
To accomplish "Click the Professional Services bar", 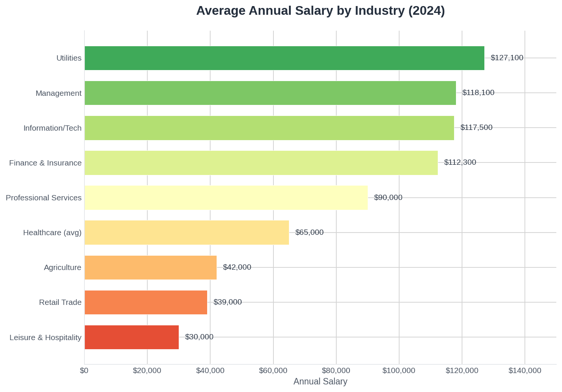I will pos(226,197).
